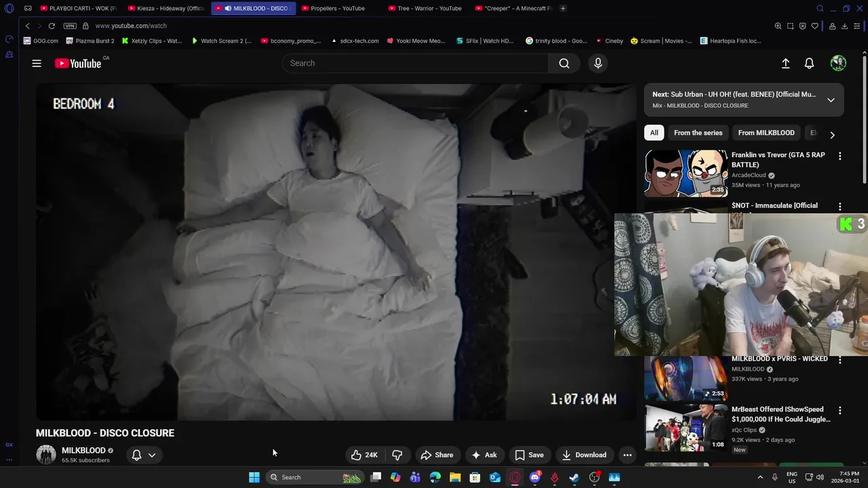Open Franklin vs Trevor video thumbnail
The image size is (868, 488).
686,173
